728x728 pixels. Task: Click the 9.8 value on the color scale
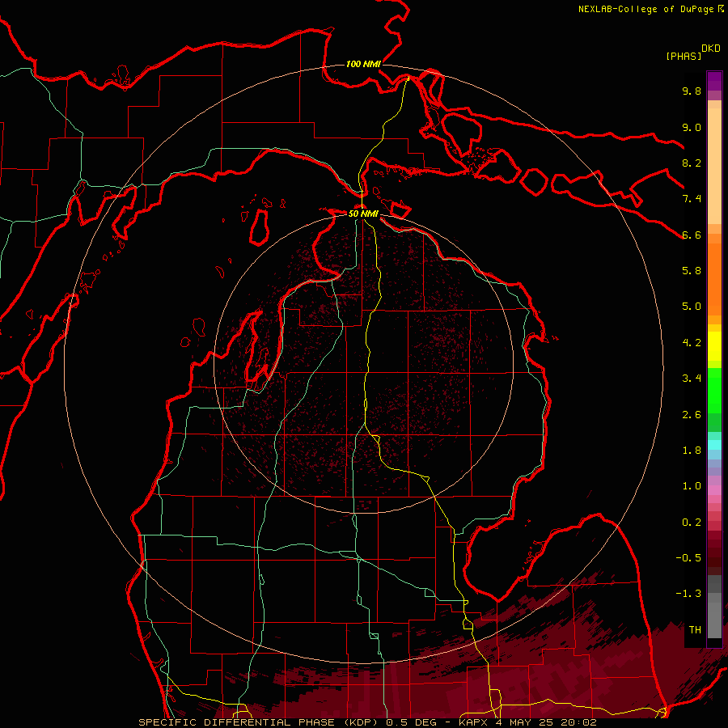point(692,91)
